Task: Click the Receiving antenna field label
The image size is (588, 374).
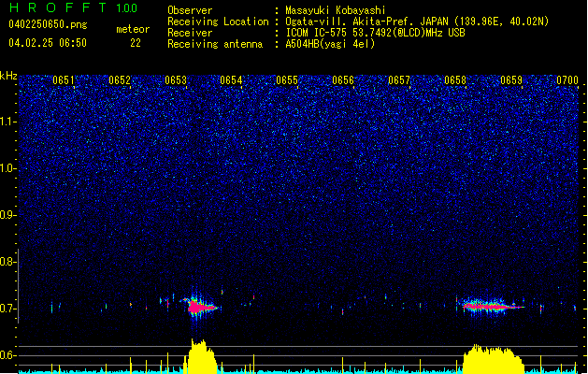Action: pyautogui.click(x=215, y=44)
